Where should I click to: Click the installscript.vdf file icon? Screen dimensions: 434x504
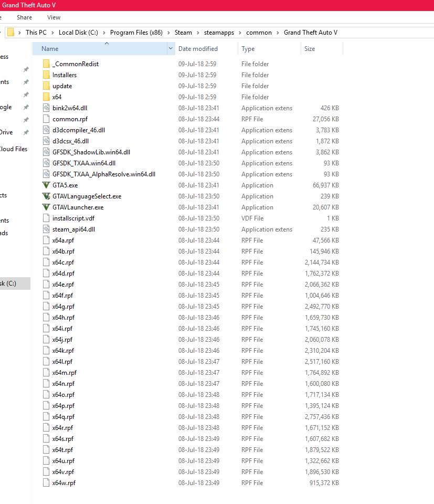click(46, 218)
